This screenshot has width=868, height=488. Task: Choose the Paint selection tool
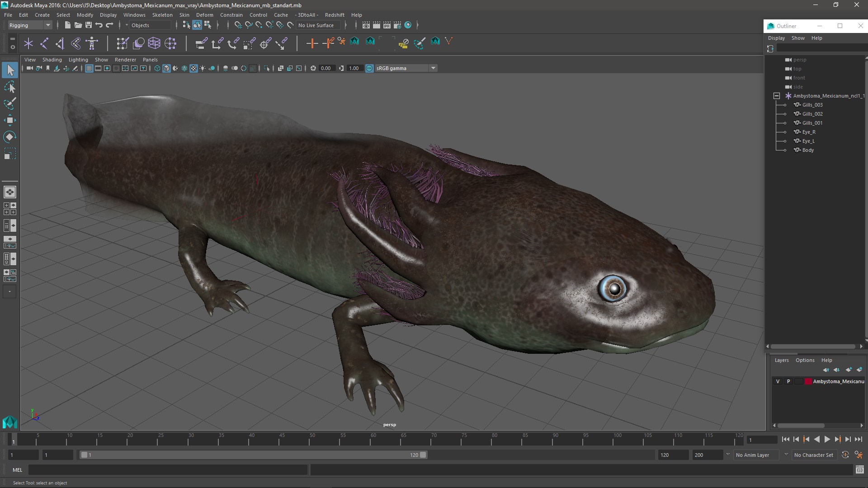pos(10,103)
